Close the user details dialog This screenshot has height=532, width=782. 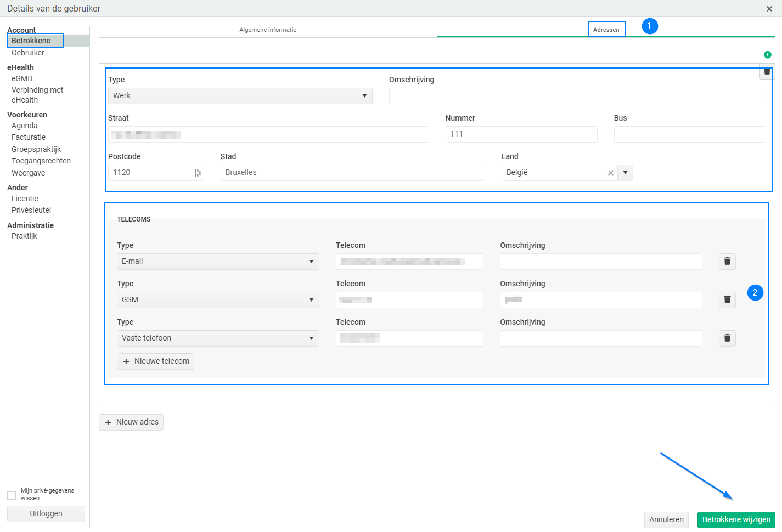point(769,9)
